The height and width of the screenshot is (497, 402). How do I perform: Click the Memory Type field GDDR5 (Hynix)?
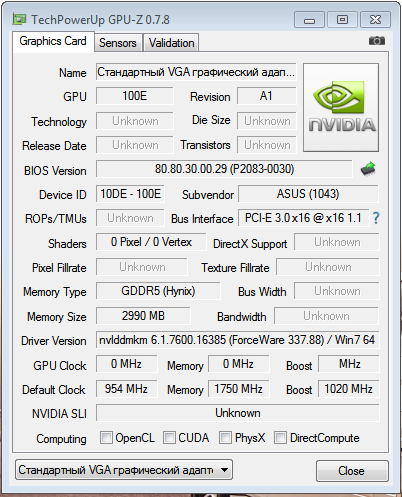pyautogui.click(x=158, y=291)
